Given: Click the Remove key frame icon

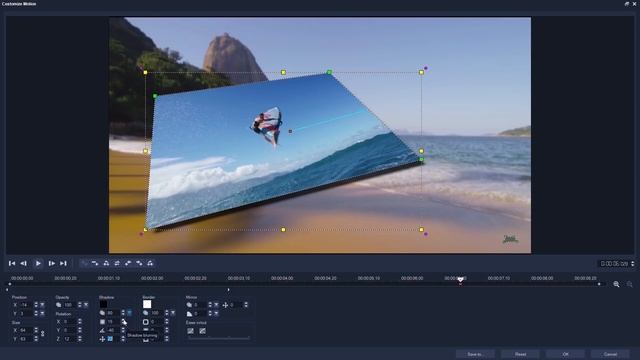Looking at the screenshot, I should 95,264.
